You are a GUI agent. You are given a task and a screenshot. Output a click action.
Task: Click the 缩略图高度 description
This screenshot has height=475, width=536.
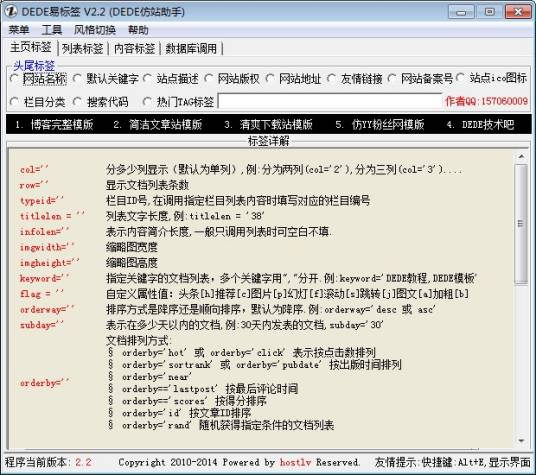[132, 262]
